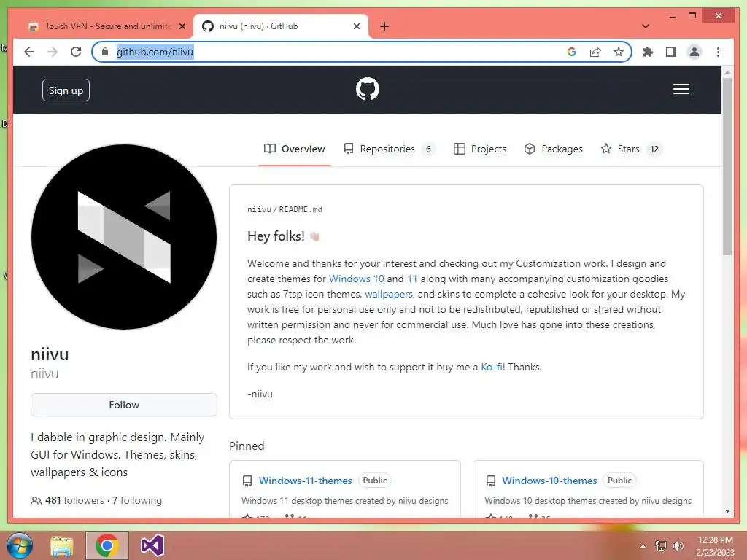Click the Google icon in address bar
Viewport: 747px width, 560px height.
click(x=572, y=52)
